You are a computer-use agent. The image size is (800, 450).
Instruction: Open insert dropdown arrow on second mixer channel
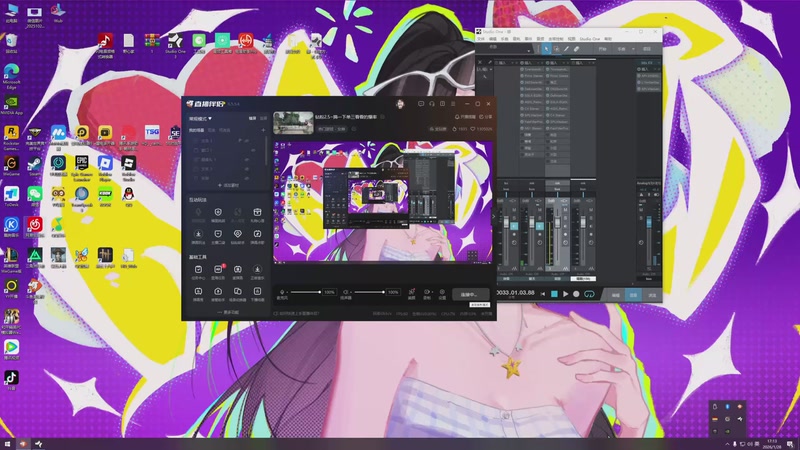538,63
